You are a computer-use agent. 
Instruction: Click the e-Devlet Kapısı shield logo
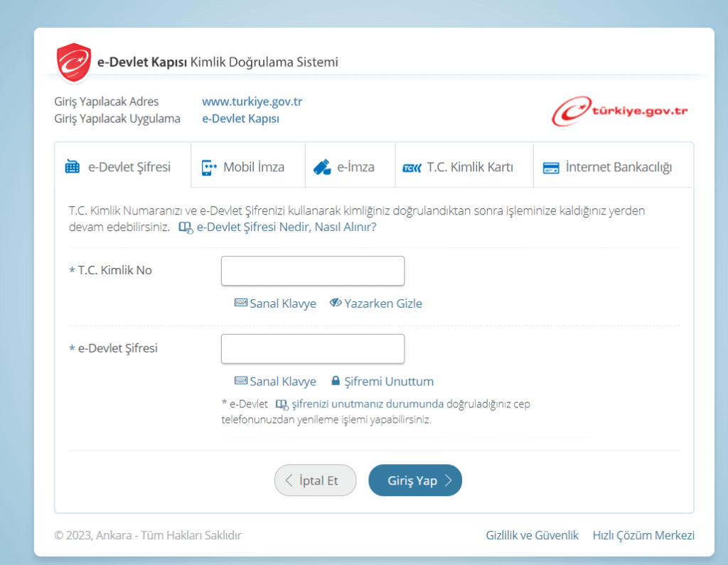[74, 61]
